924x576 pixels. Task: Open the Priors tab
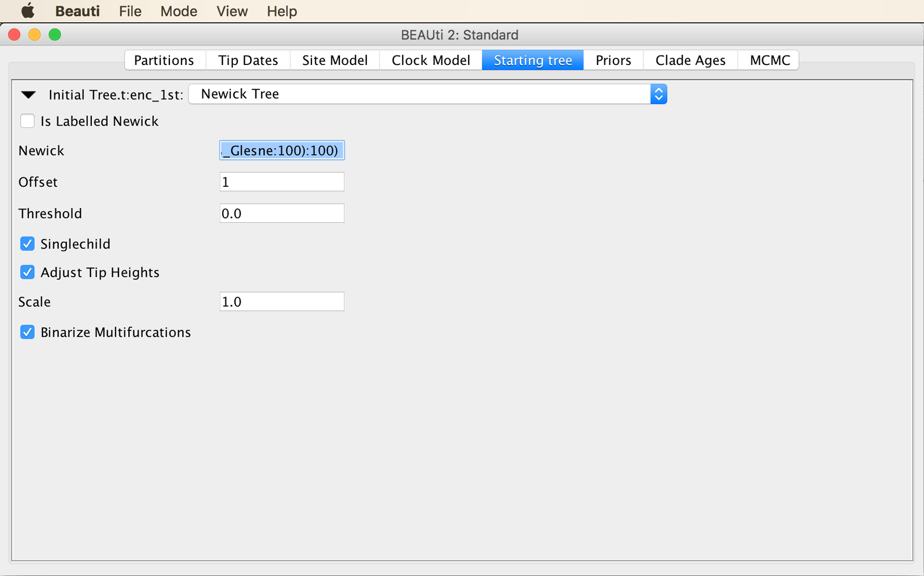coord(614,60)
